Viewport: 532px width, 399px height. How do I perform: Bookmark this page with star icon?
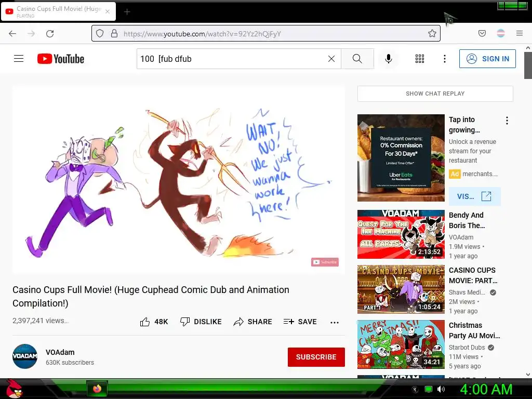(x=432, y=33)
